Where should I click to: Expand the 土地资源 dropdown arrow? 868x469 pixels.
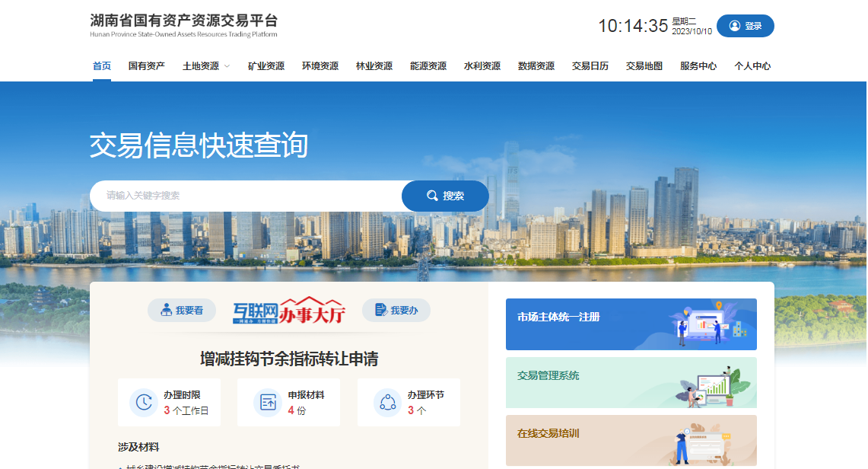(227, 66)
